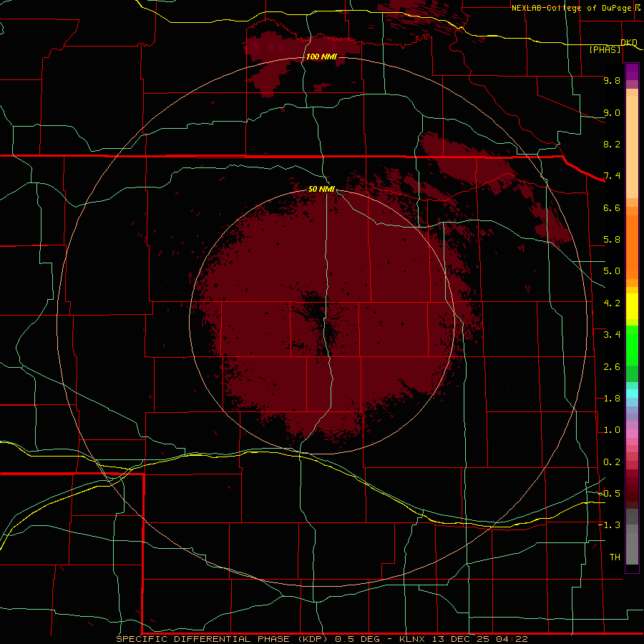Click the 8.2 value on the color scale
The height and width of the screenshot is (644, 644).
[x=612, y=144]
